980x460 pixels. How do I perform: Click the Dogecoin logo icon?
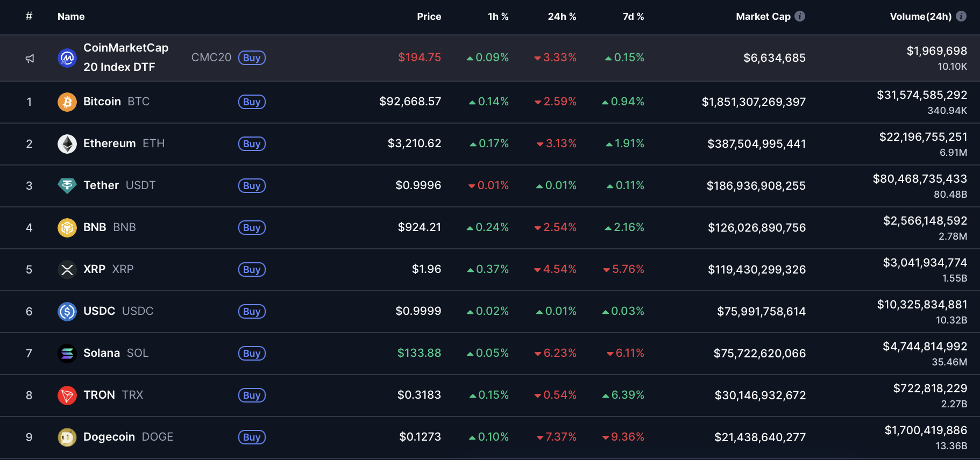(67, 437)
